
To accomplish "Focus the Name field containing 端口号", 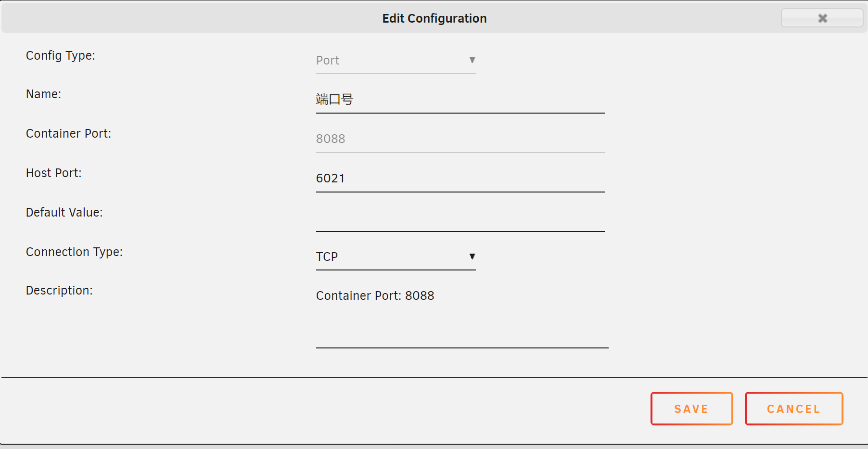I will pos(460,100).
